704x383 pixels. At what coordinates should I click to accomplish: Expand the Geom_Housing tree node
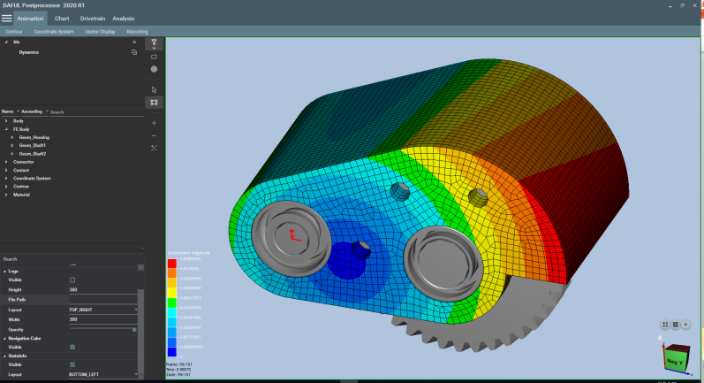(12, 137)
